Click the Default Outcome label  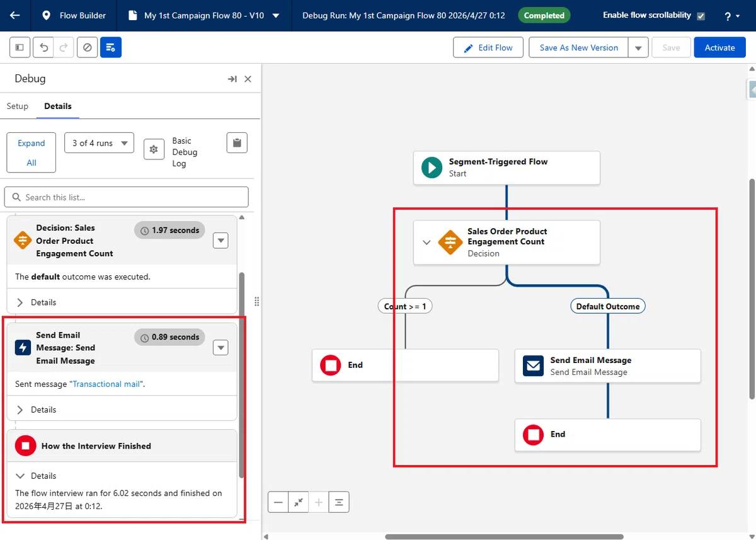[608, 306]
